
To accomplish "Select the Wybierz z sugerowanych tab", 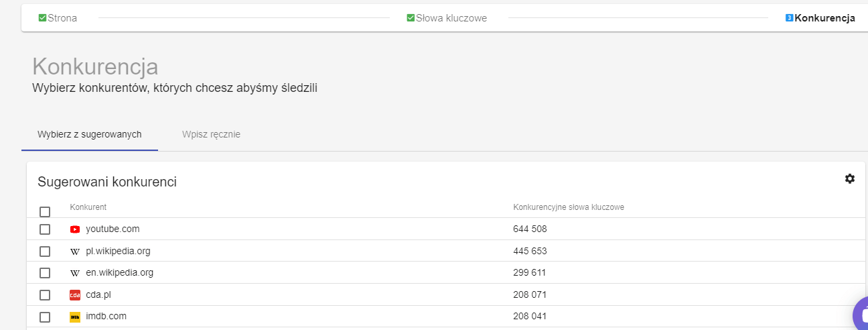I will (90, 134).
